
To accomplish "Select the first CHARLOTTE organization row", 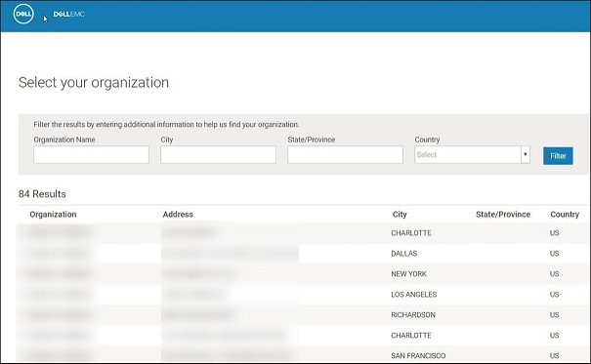I will (x=303, y=233).
